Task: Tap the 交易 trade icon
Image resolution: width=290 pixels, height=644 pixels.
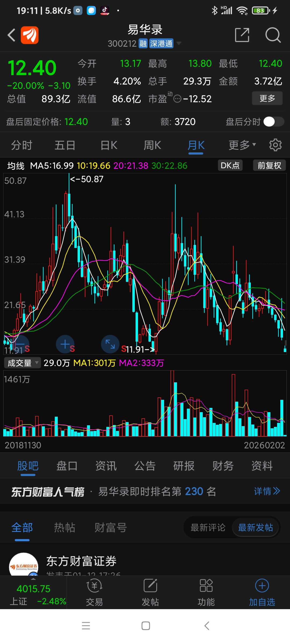Action: [94, 586]
